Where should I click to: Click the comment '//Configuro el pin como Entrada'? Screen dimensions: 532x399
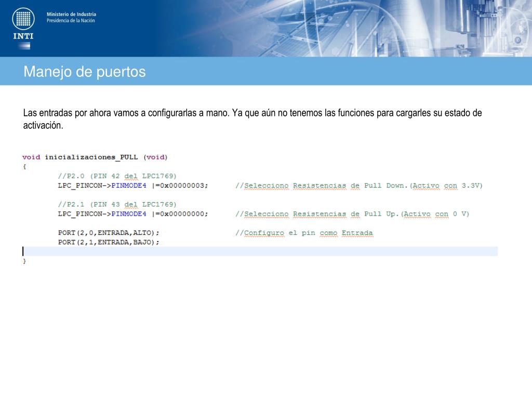pyautogui.click(x=304, y=233)
